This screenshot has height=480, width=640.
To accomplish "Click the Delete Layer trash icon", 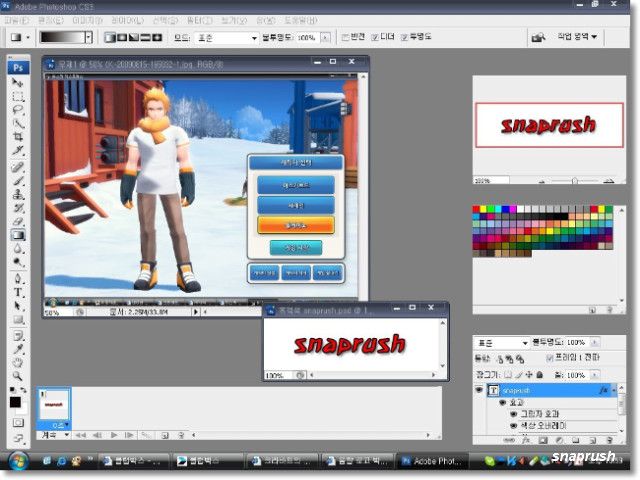I will [609, 440].
